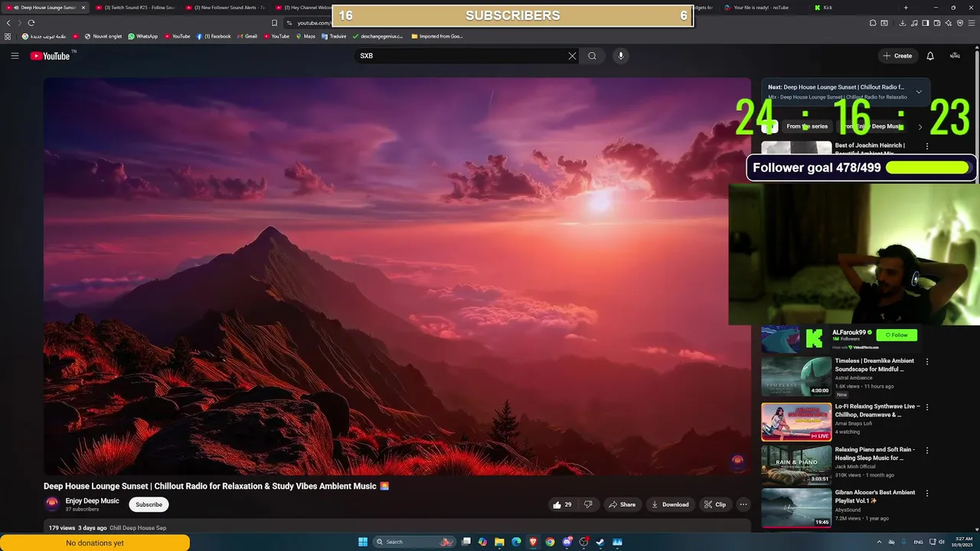Screen dimensions: 980x551
Task: Open a new browser tab
Action: point(906,8)
